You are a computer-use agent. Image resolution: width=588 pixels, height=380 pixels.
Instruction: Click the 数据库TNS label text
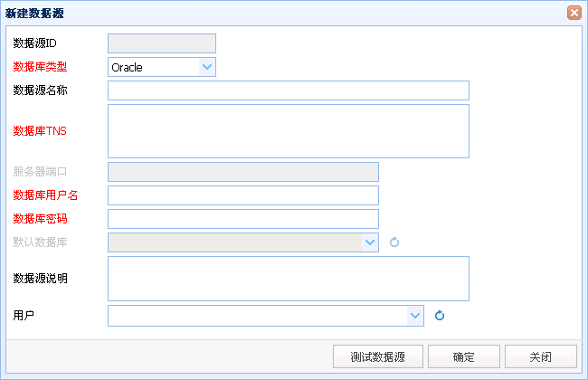click(40, 131)
